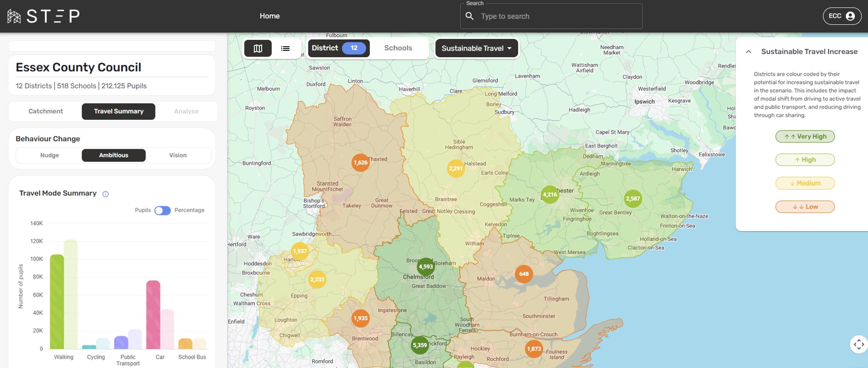
Task: Switch to list view icon
Action: (285, 48)
